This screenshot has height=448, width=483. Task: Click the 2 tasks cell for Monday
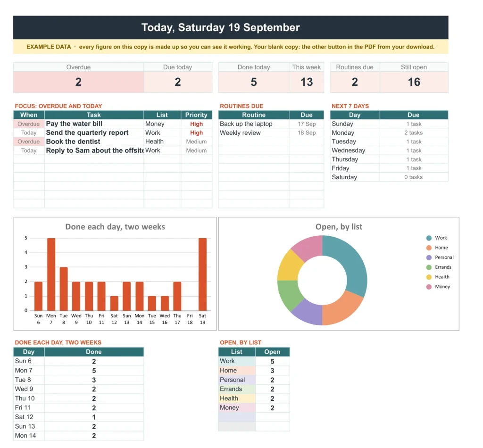point(413,133)
